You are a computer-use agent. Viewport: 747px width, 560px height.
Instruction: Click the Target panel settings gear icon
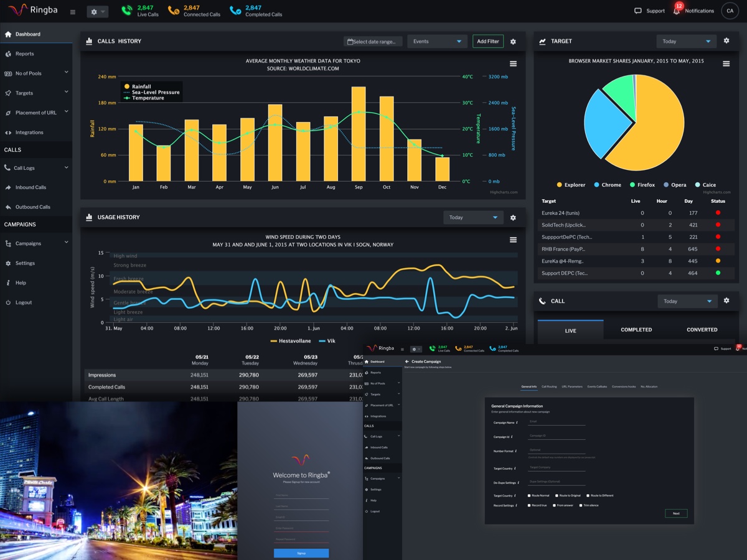tap(726, 41)
